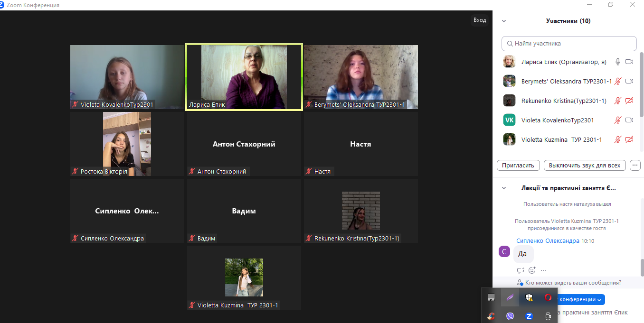Click the three-dot options under the chat message
Viewport: 644px width, 323px height.
[x=543, y=270]
